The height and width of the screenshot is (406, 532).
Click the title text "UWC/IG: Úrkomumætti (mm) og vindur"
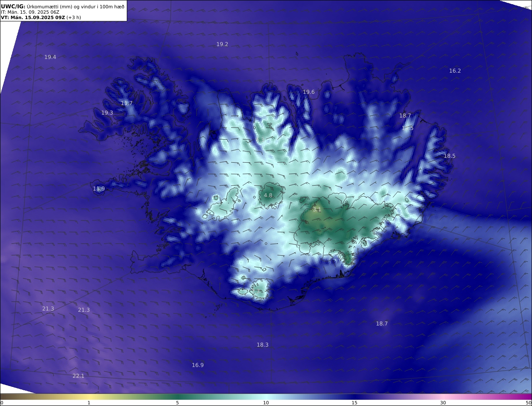[63, 6]
